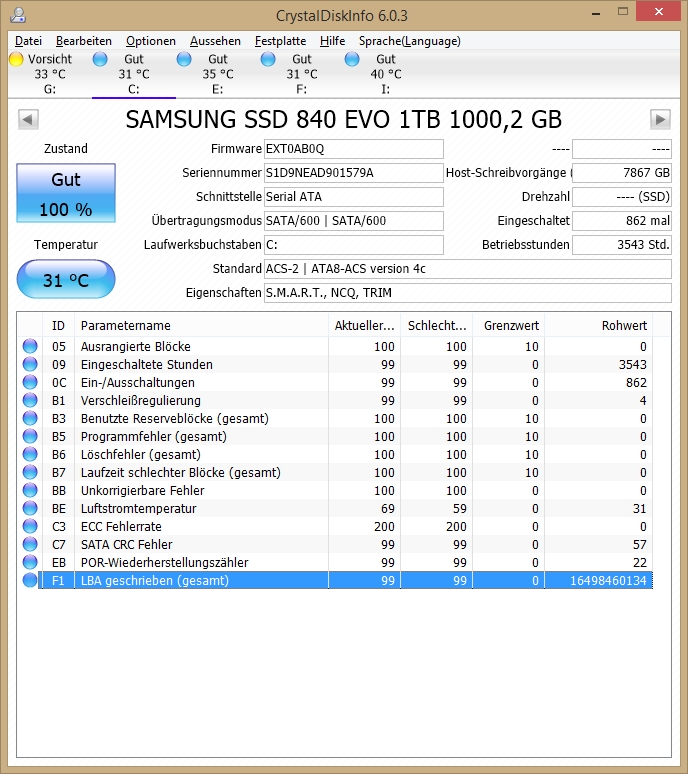Select the Ausrangierte Blöcke parameter name
The height and width of the screenshot is (774, 688).
pos(136,347)
